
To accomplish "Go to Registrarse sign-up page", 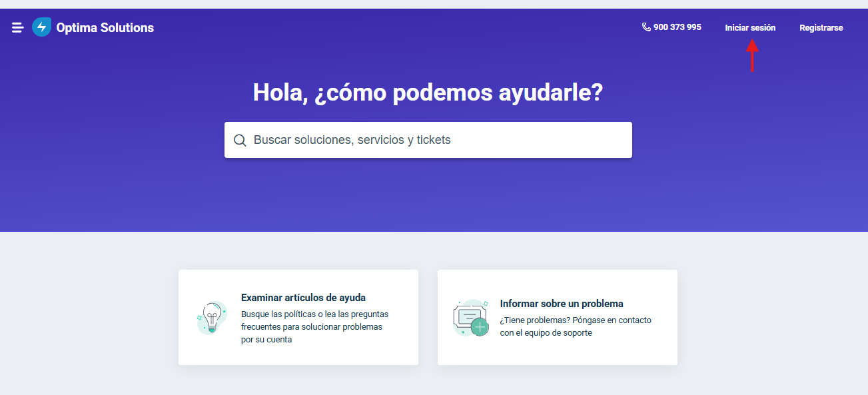I will 821,28.
